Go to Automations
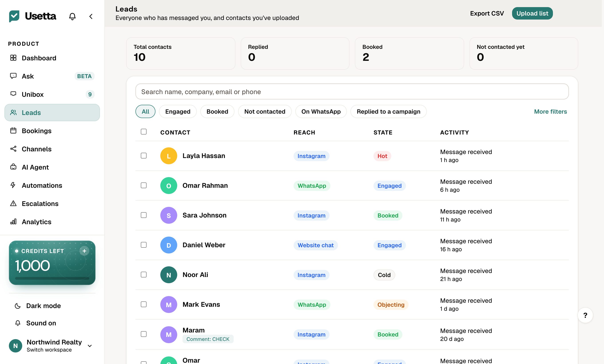604x364 pixels. click(x=52, y=185)
